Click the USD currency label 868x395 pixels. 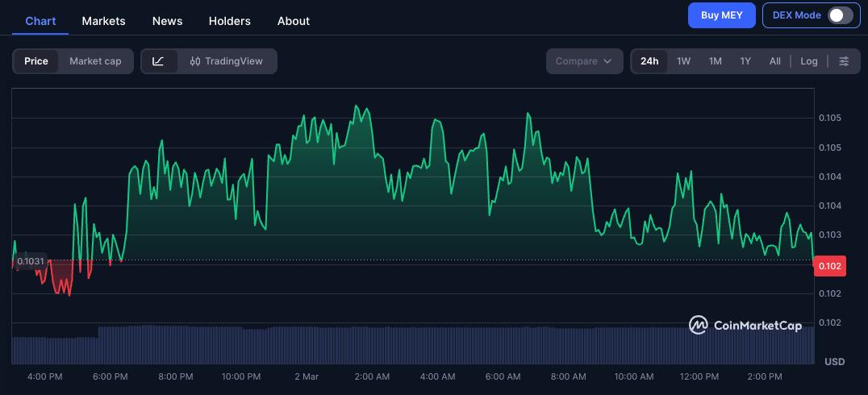tap(835, 362)
